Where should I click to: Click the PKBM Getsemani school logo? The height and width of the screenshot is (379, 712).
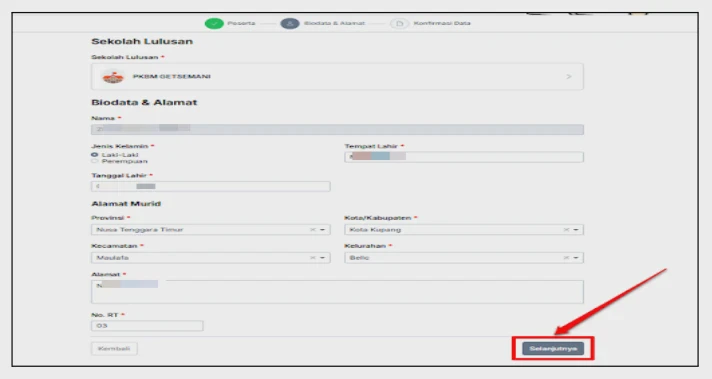tap(113, 77)
